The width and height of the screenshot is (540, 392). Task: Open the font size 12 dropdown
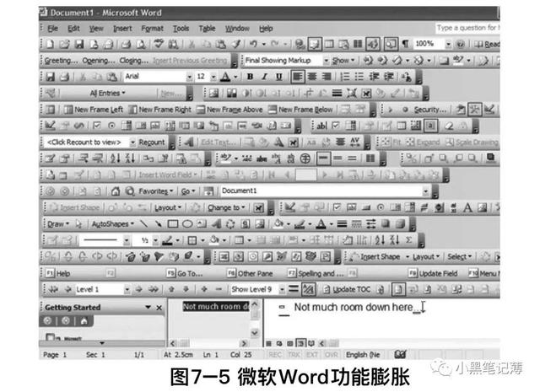(x=213, y=77)
